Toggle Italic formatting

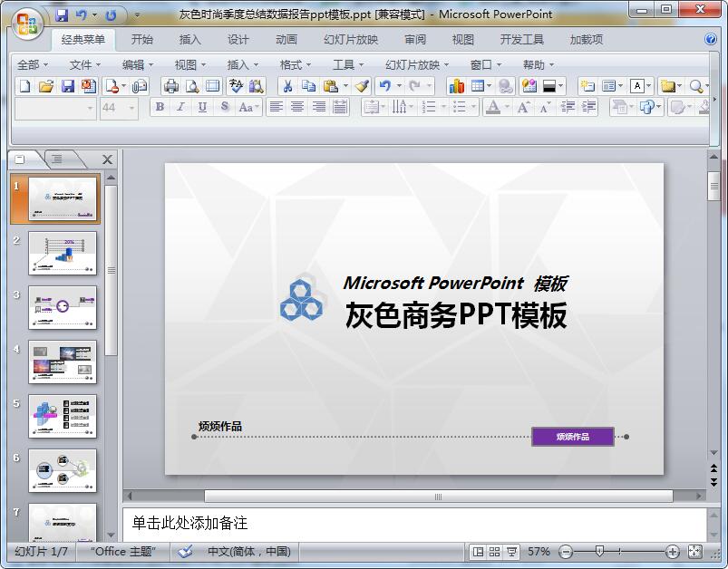pos(180,107)
